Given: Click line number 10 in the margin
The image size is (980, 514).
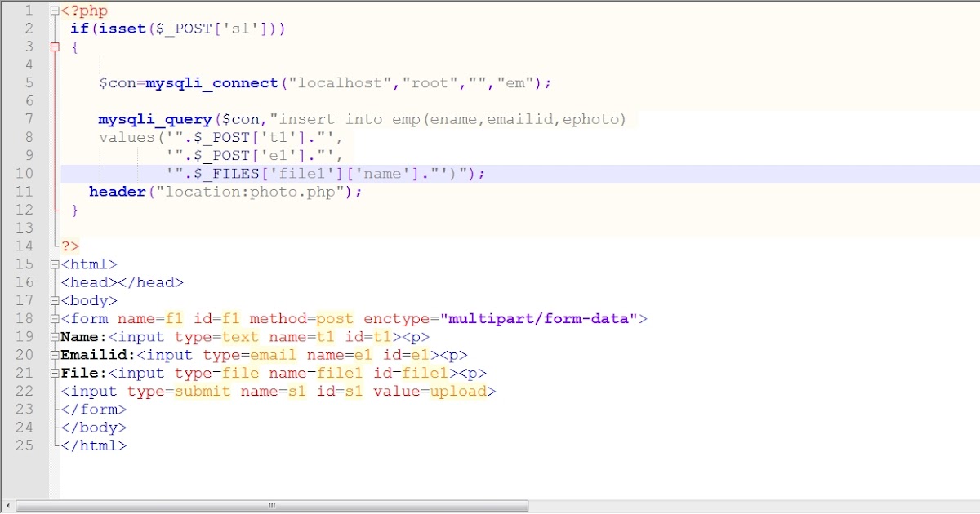Looking at the screenshot, I should click(x=24, y=173).
